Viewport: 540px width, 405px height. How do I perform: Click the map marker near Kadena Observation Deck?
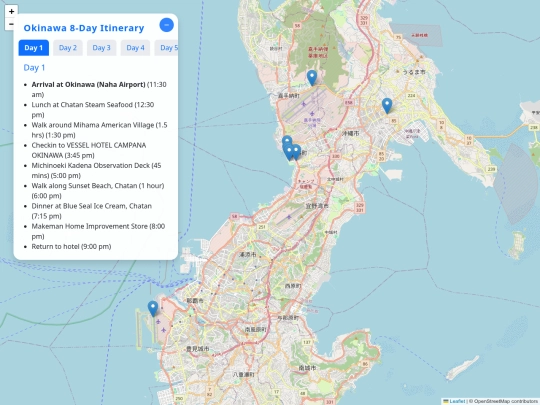coord(312,78)
